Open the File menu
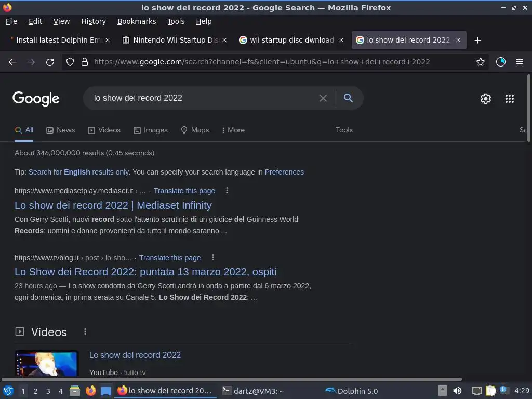532x399 pixels. (11, 21)
